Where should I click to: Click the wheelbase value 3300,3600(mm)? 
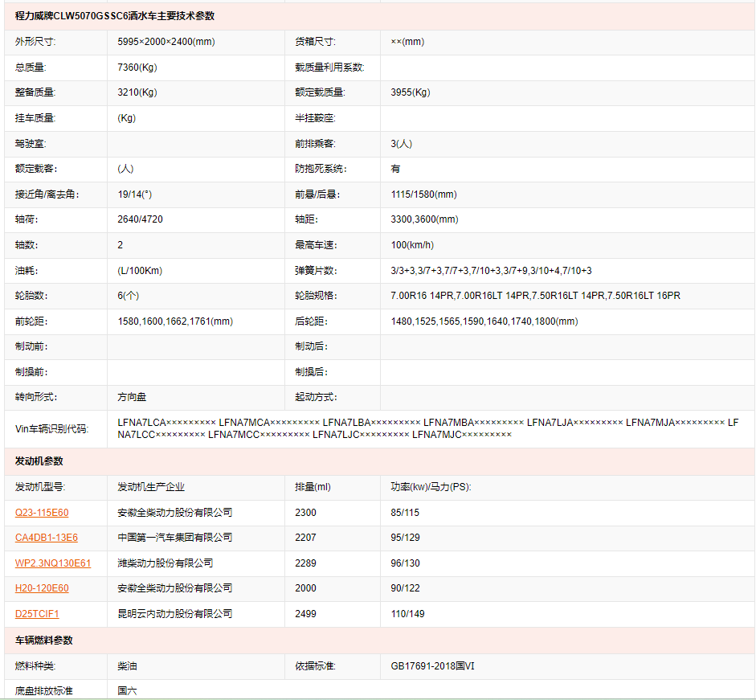424,219
